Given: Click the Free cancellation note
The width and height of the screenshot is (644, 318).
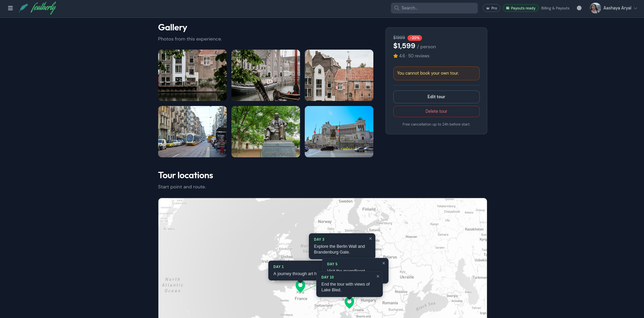Looking at the screenshot, I should coord(436,125).
